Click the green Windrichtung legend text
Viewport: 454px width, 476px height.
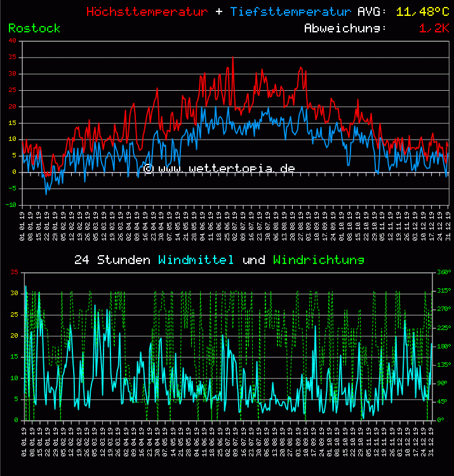pyautogui.click(x=319, y=260)
